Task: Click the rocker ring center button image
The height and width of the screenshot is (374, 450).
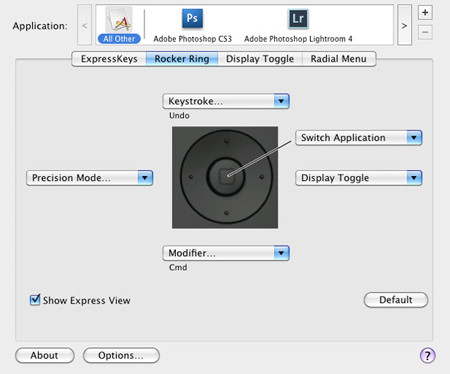Action: (x=226, y=176)
